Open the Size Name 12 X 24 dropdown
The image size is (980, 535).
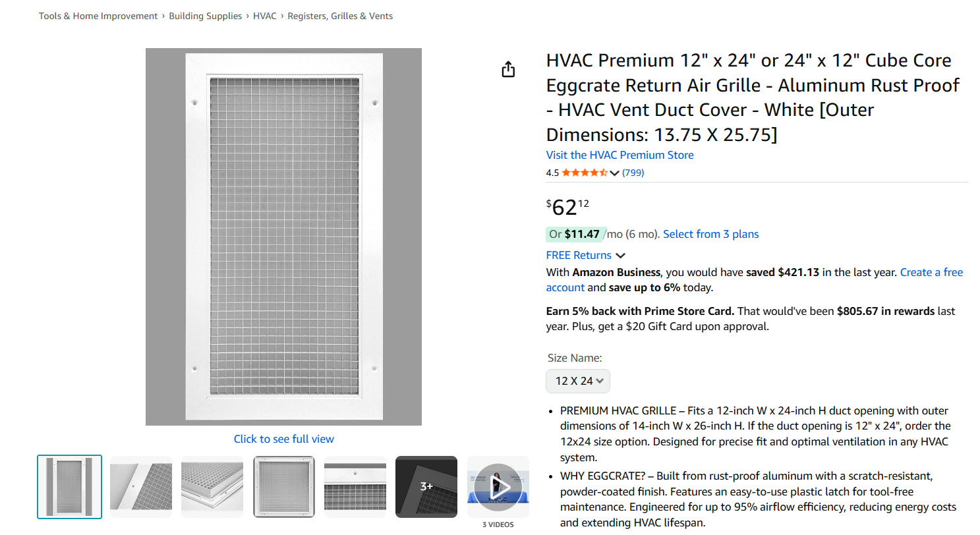tap(578, 381)
